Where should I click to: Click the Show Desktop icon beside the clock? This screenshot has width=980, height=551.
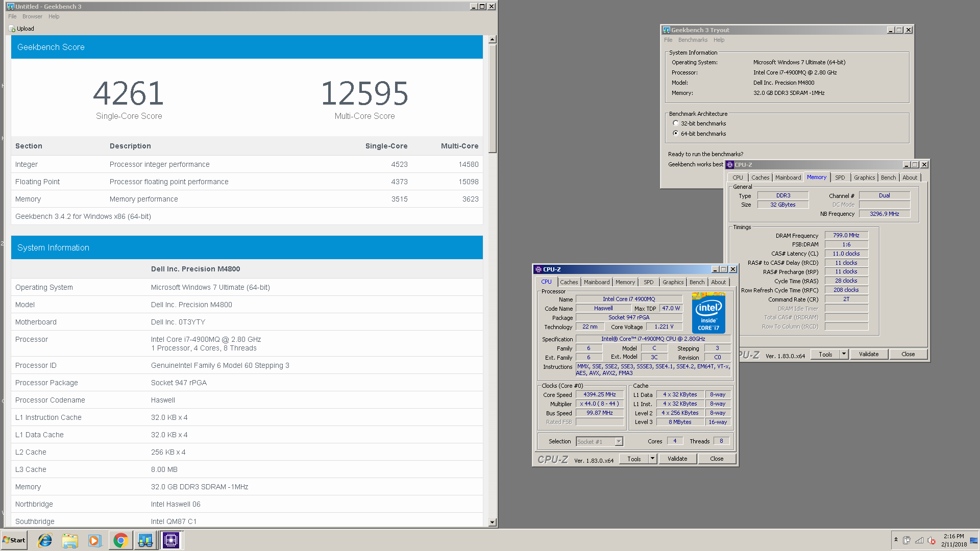[974, 540]
